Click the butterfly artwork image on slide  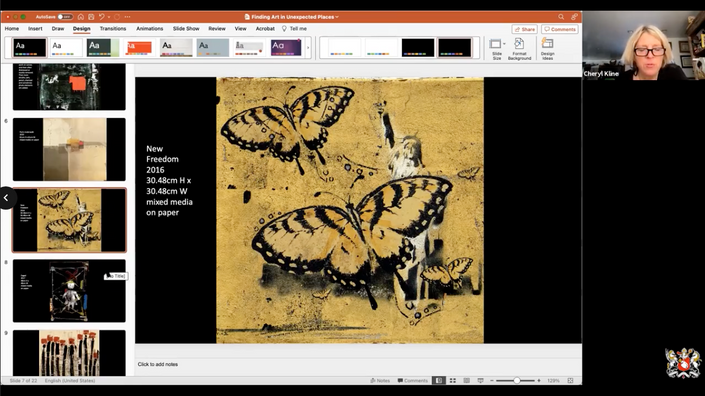pos(350,210)
